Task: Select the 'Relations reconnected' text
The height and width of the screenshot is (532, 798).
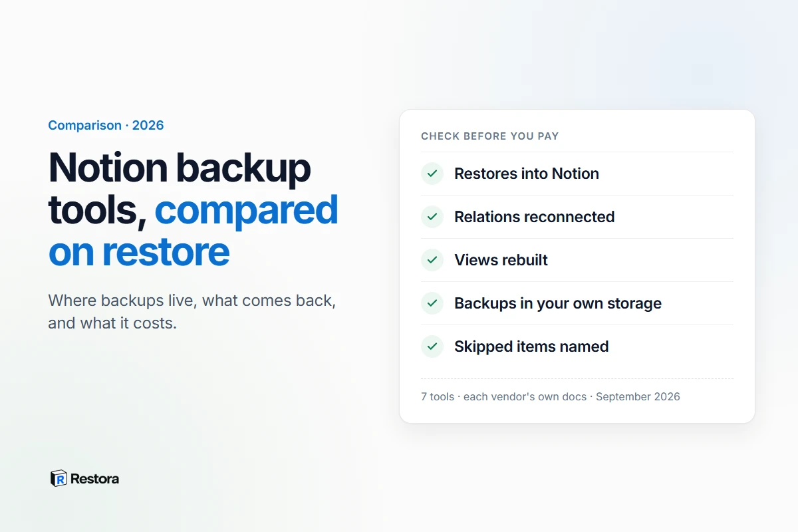Action: click(535, 217)
